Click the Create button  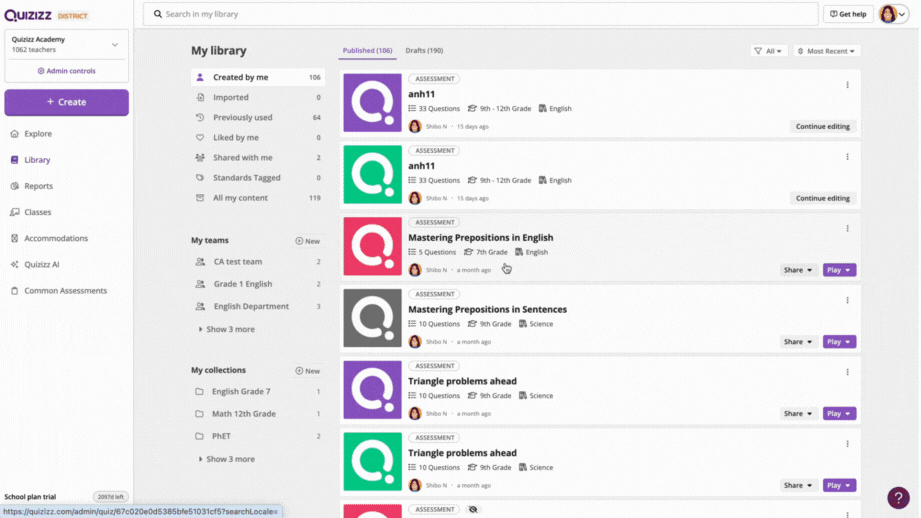click(66, 102)
